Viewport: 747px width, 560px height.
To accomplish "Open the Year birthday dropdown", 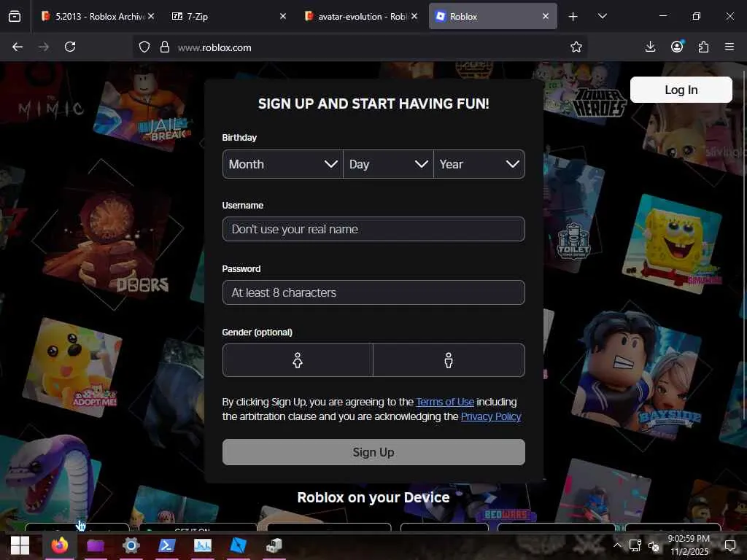I will [479, 164].
